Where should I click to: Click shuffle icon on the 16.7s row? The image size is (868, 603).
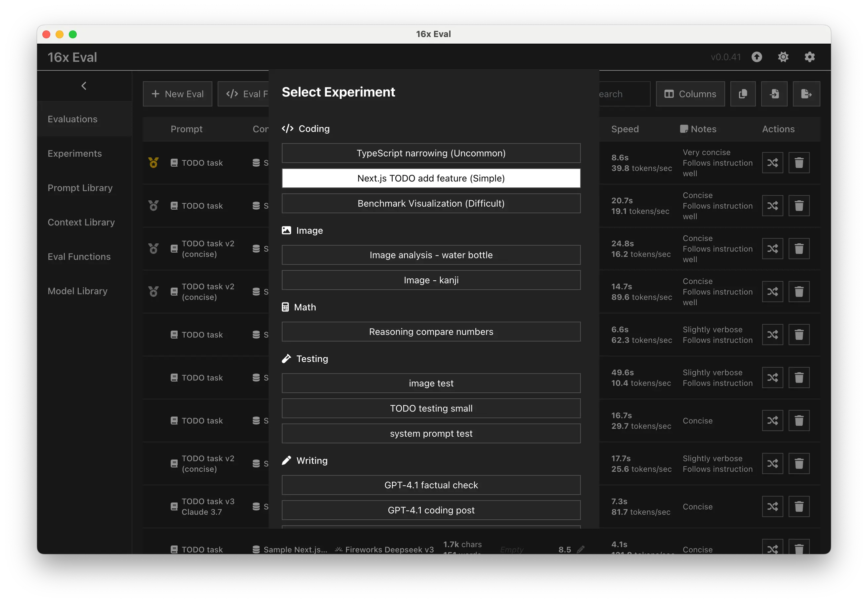(x=772, y=421)
